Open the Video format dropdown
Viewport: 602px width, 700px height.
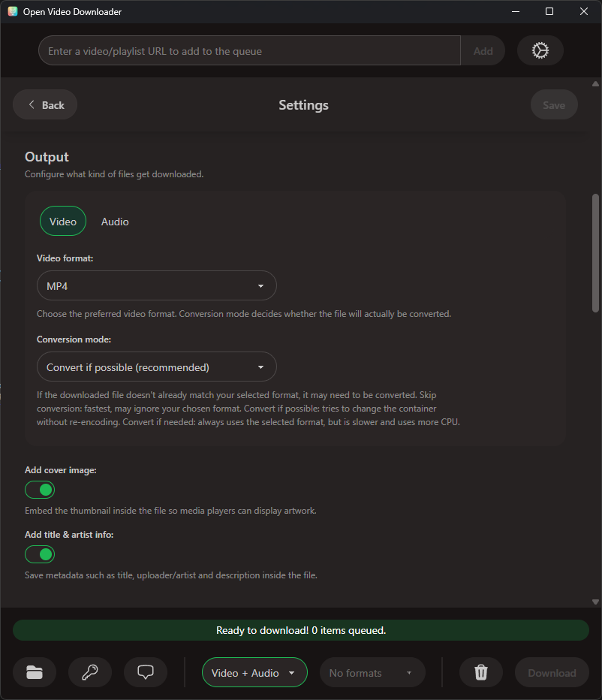(156, 285)
